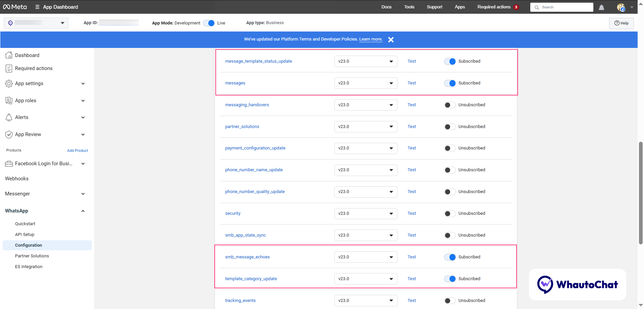Screen dimensions: 644x309
Task: Open API Setup under WhatsApp
Action: click(24, 235)
